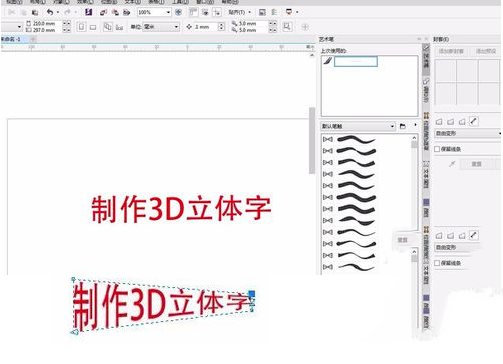Image resolution: width=503 pixels, height=364 pixels.
Task: Click the Publish to PDF icon
Action: point(127,12)
